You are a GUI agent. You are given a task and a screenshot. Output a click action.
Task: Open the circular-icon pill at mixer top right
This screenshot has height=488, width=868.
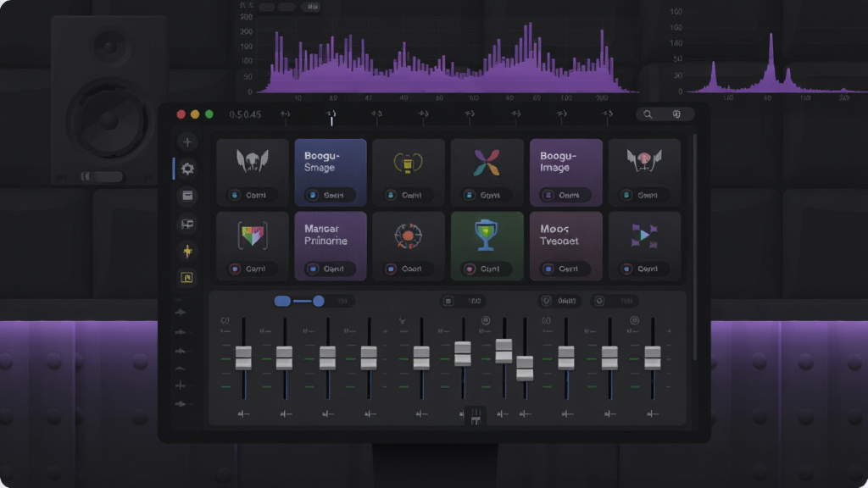coord(614,301)
